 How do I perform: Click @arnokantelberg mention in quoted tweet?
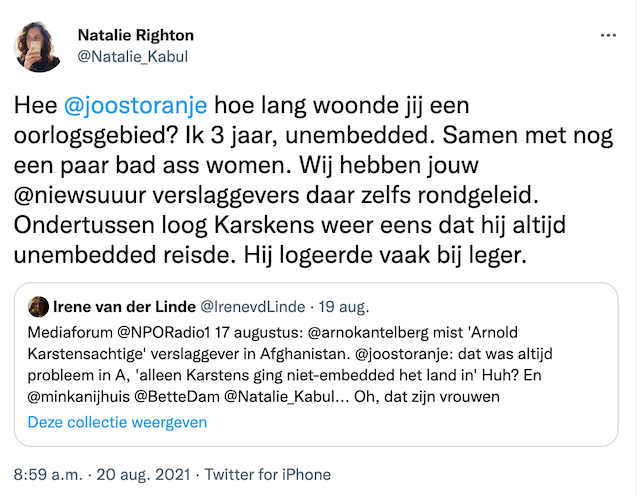[x=368, y=333]
